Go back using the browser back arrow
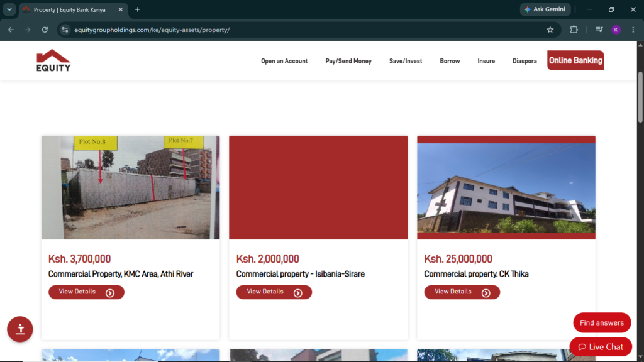The image size is (644, 362). 11,30
